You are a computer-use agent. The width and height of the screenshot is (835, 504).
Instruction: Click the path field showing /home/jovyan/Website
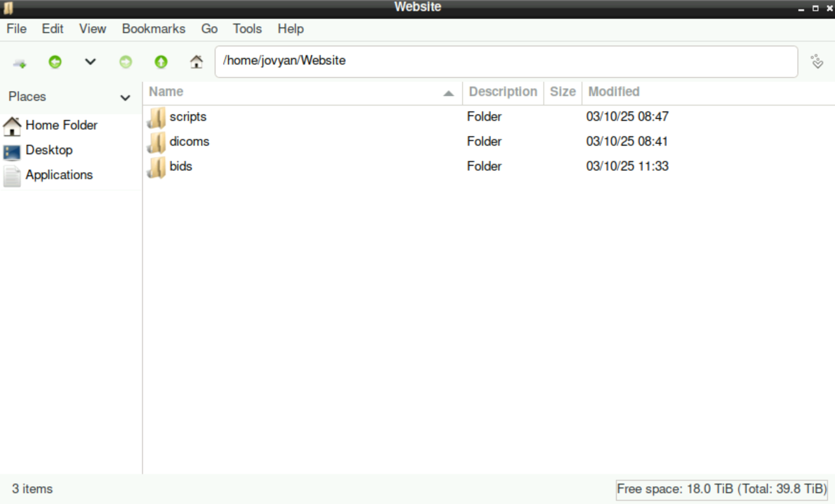pyautogui.click(x=506, y=61)
